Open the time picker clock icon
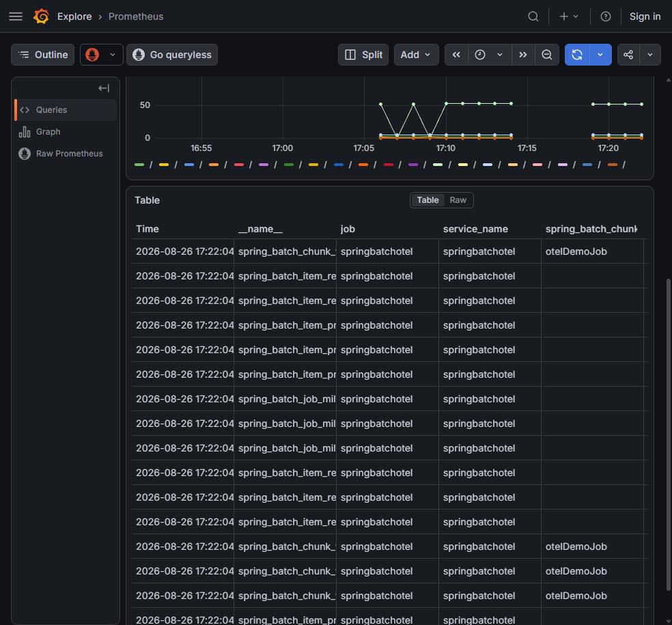 click(x=480, y=55)
